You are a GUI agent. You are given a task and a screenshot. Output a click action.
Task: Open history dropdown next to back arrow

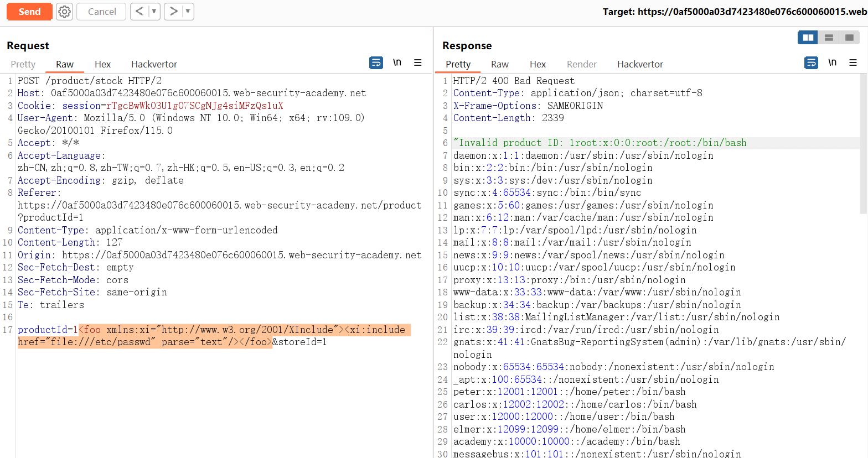154,12
